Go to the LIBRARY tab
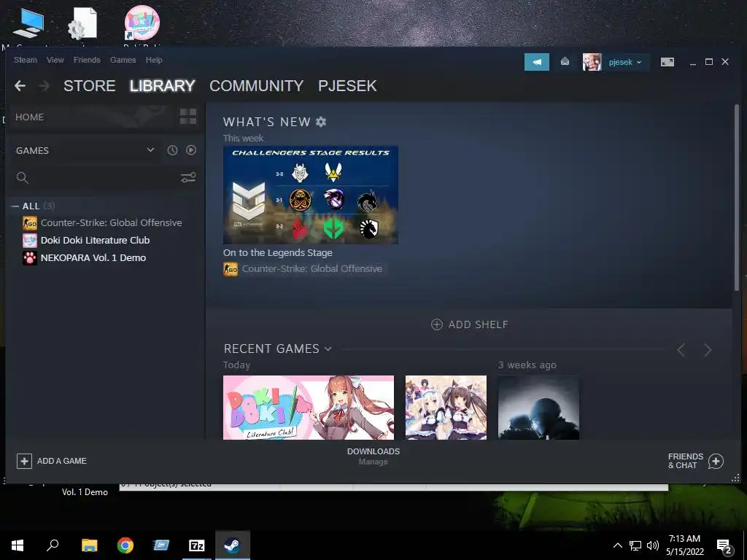The height and width of the screenshot is (560, 747). (163, 86)
